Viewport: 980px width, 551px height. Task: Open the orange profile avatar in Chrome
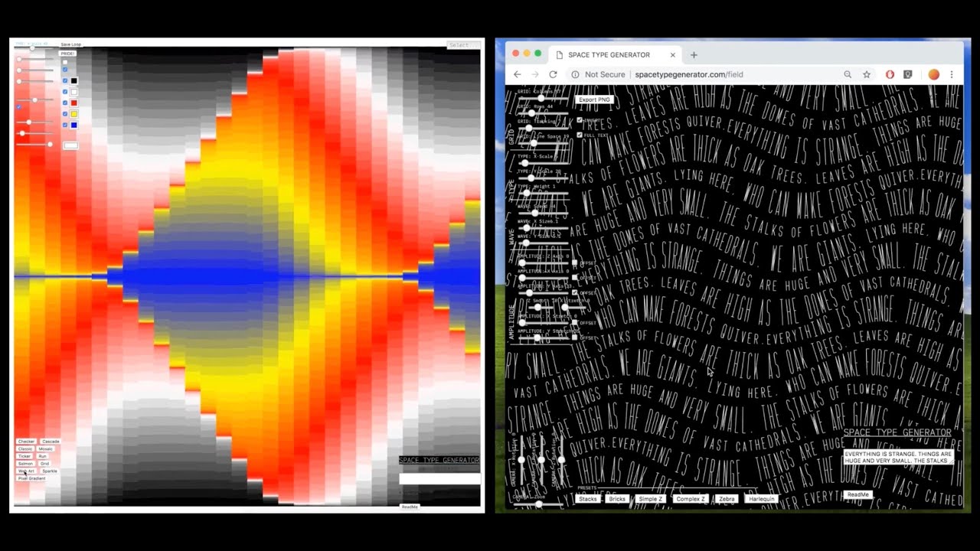click(x=933, y=74)
